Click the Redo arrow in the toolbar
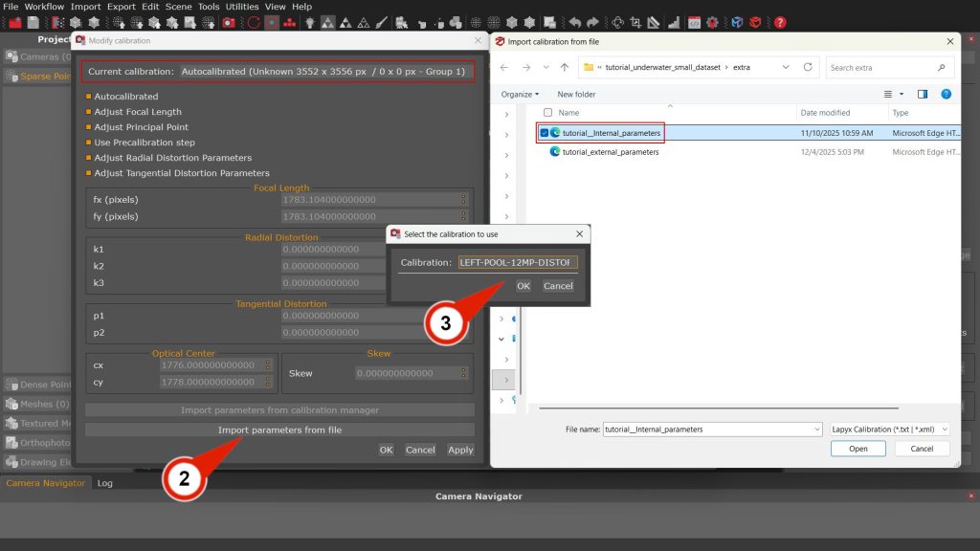The height and width of the screenshot is (551, 980). pyautogui.click(x=593, y=22)
